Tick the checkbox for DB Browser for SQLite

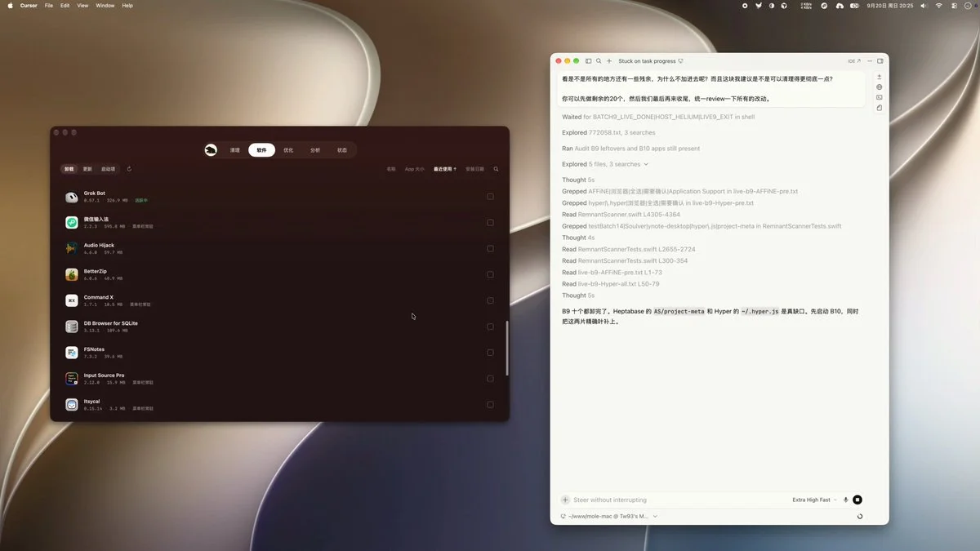(x=490, y=327)
